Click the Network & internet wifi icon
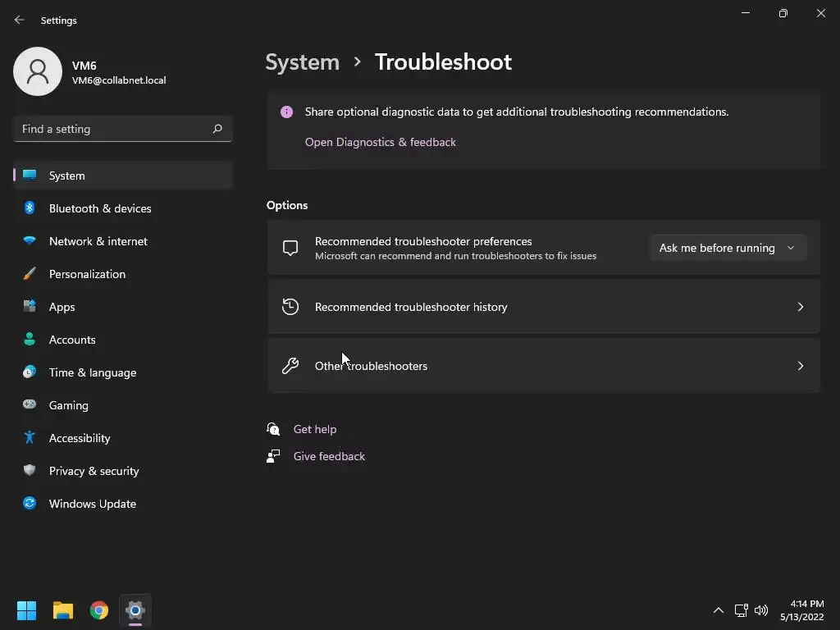This screenshot has width=840, height=630. pyautogui.click(x=30, y=241)
